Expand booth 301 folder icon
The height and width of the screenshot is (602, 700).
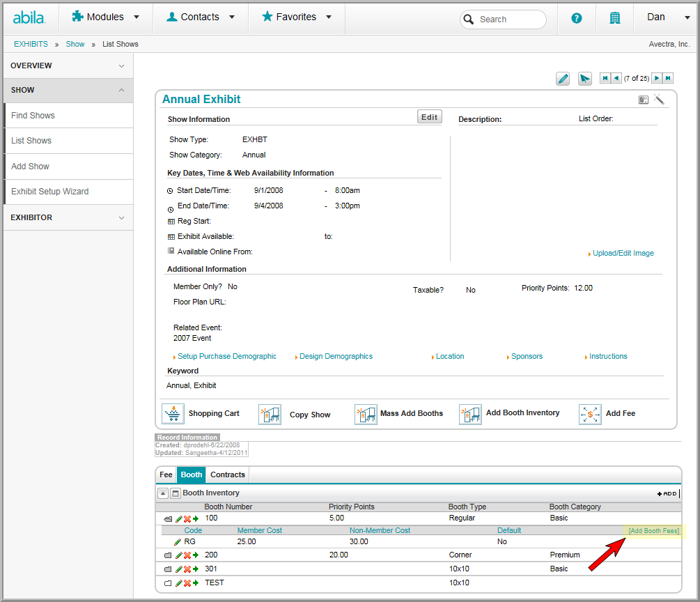click(168, 569)
